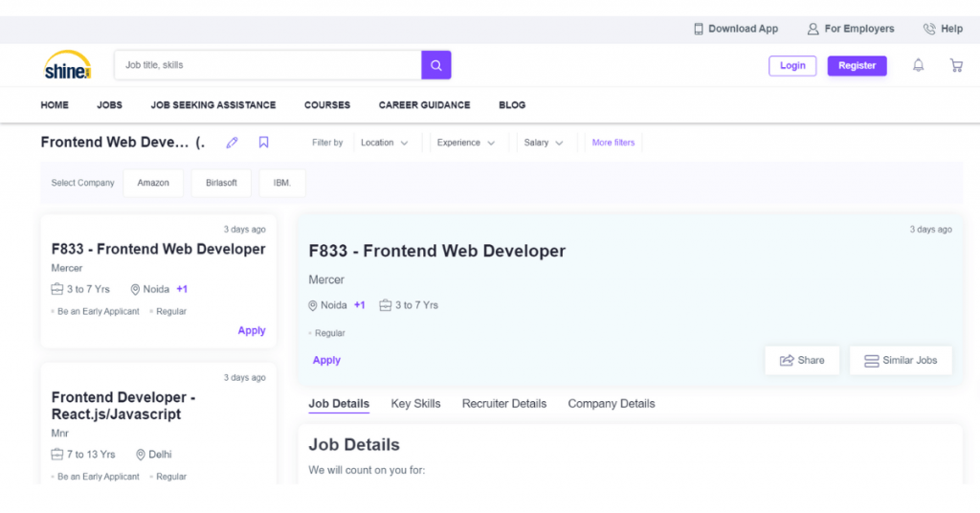The height and width of the screenshot is (513, 980).
Task: Click the pencil edit search icon
Action: (232, 143)
